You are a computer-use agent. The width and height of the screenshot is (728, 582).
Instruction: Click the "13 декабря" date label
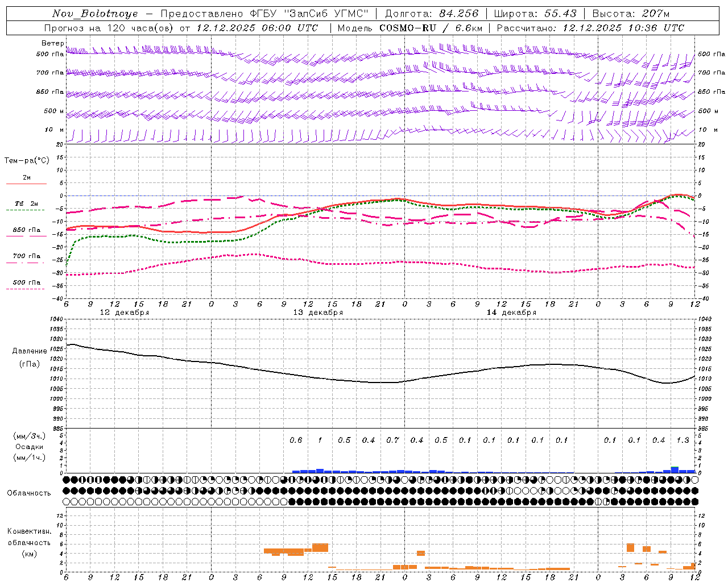coord(318,313)
